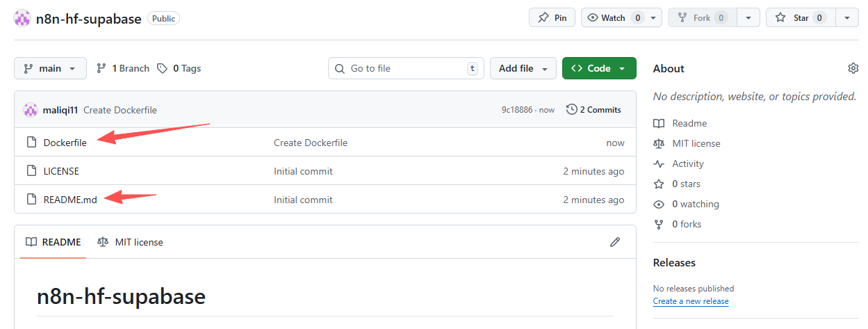The image size is (868, 329).
Task: View 1 Branch list
Action: pos(123,68)
